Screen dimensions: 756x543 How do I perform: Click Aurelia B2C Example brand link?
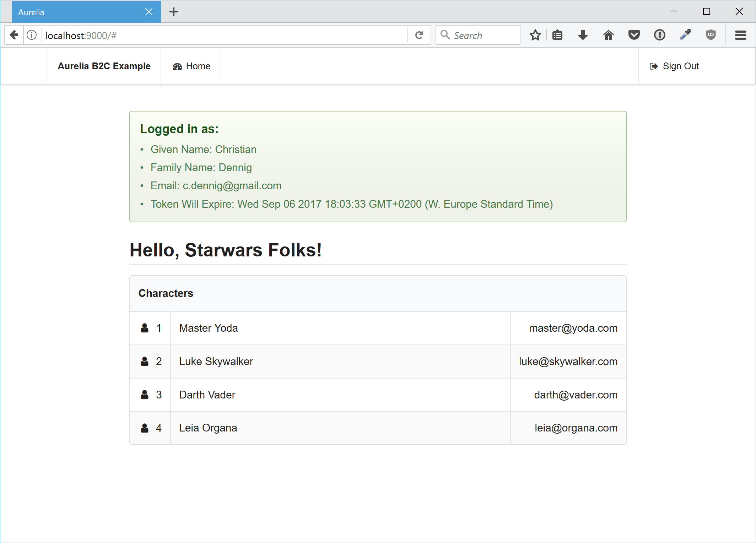pyautogui.click(x=104, y=66)
